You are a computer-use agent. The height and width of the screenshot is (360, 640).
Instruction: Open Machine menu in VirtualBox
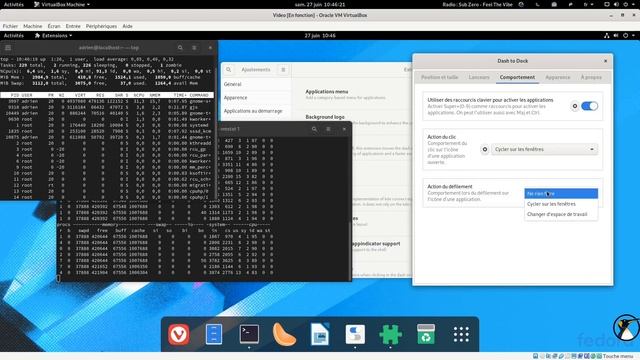tap(33, 26)
